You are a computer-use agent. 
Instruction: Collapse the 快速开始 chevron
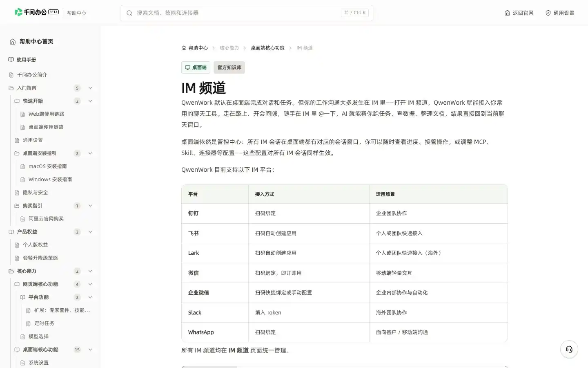pyautogui.click(x=90, y=101)
